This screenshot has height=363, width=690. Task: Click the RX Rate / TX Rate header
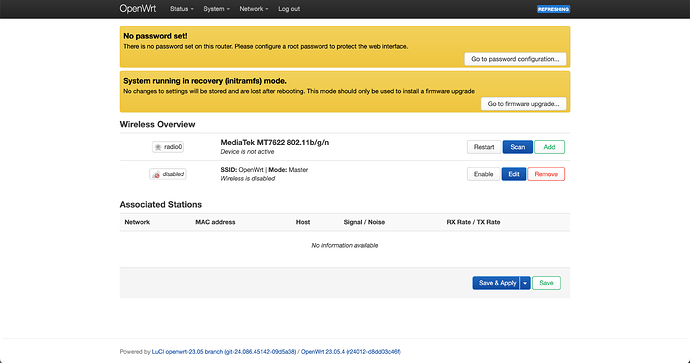click(x=473, y=222)
